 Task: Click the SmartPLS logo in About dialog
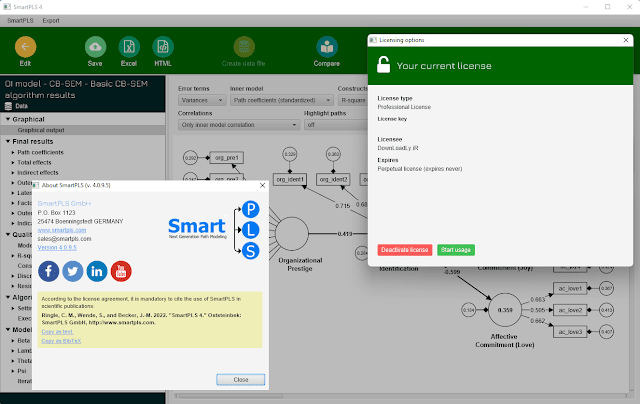(213, 230)
